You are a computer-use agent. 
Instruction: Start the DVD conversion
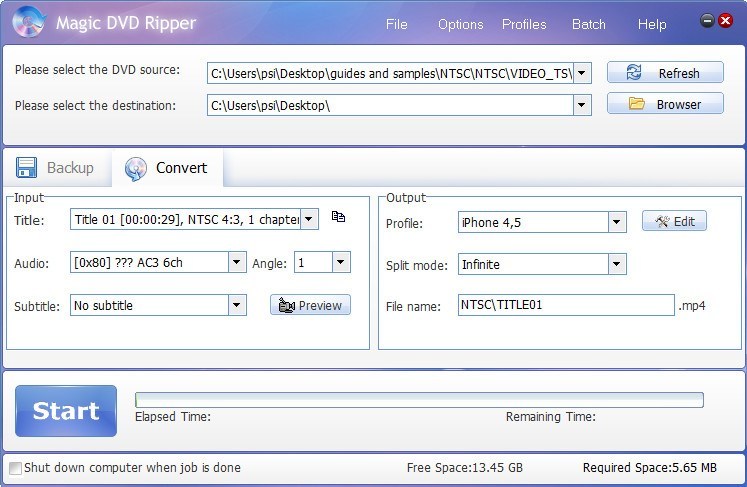coord(66,411)
